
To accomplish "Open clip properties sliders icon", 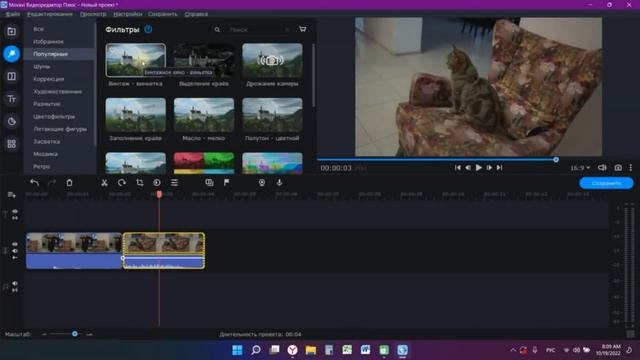I will point(174,182).
